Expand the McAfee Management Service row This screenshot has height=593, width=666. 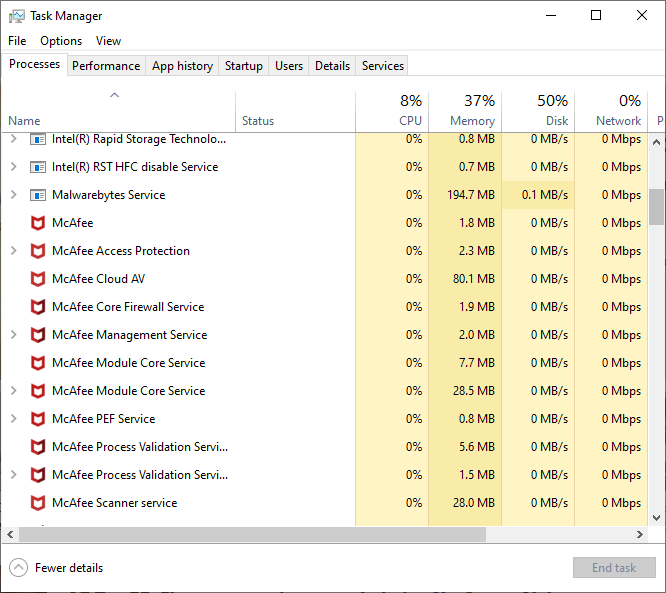tap(14, 335)
